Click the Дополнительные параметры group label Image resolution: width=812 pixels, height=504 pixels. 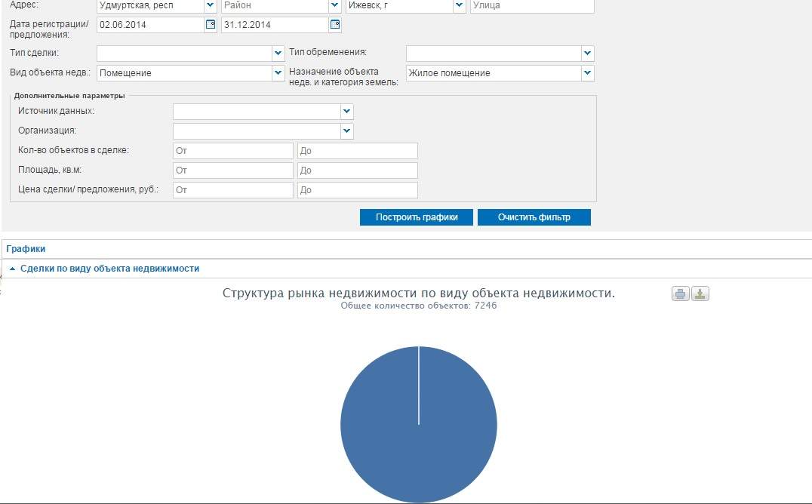pos(69,96)
